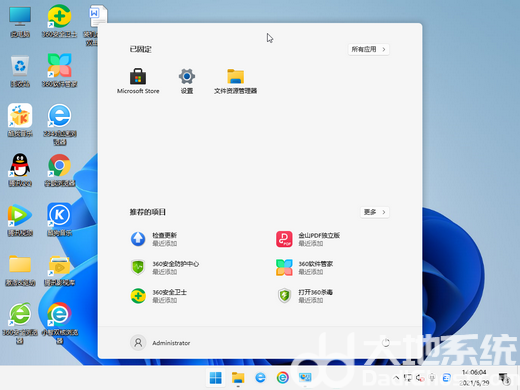Select the Recycle Bin desktop icon
Screen dimensions: 520x390
[x=20, y=71]
